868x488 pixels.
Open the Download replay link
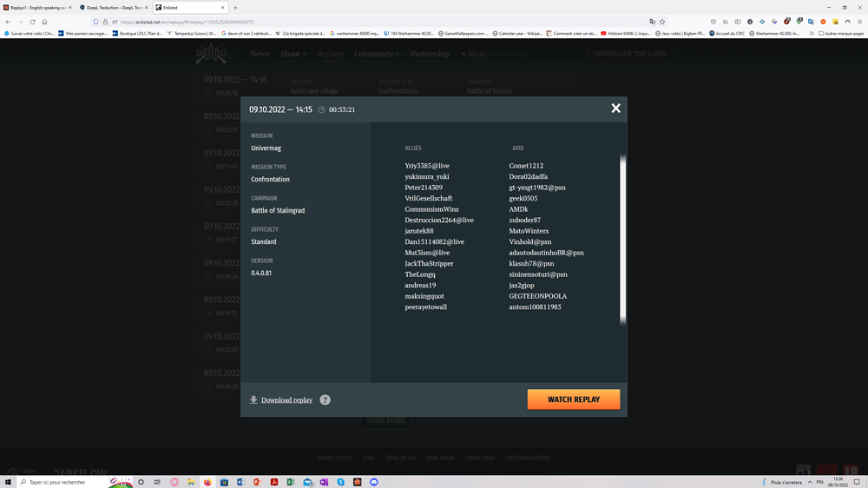(286, 400)
